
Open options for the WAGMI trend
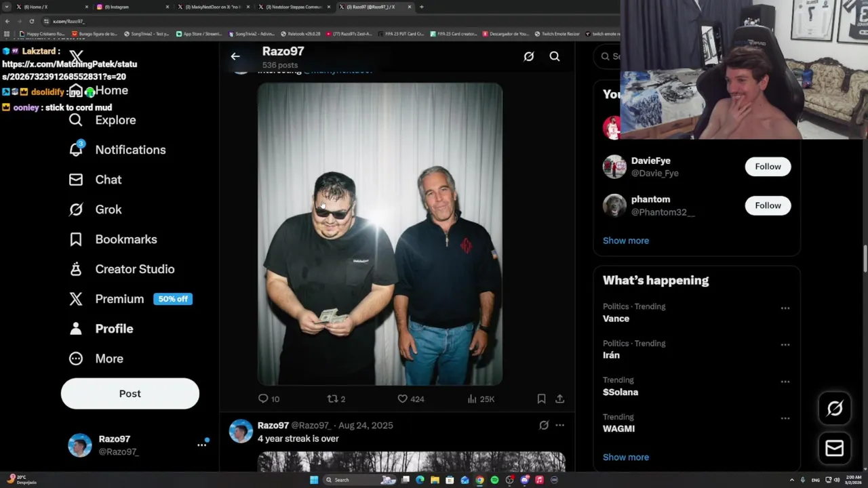pos(785,419)
